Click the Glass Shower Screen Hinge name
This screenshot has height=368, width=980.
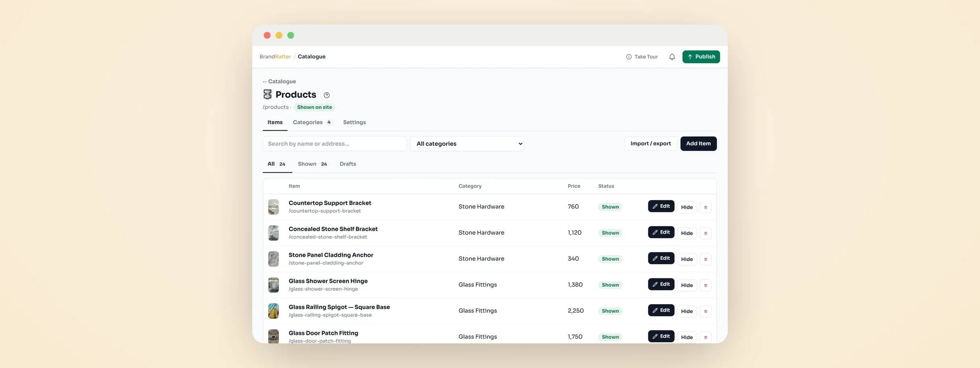coord(328,281)
